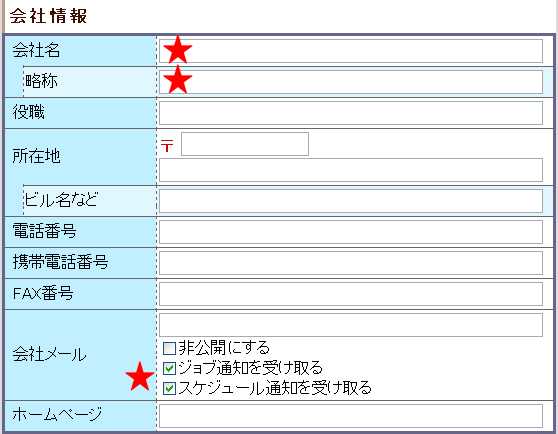Click the 会社メール address input field
The image size is (558, 434).
click(x=351, y=325)
